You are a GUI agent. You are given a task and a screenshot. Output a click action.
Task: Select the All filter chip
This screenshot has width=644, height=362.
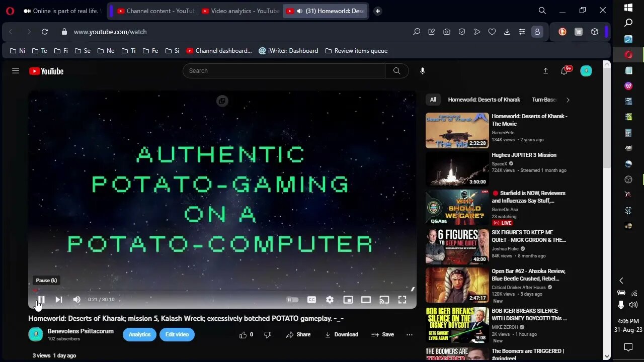(x=433, y=100)
